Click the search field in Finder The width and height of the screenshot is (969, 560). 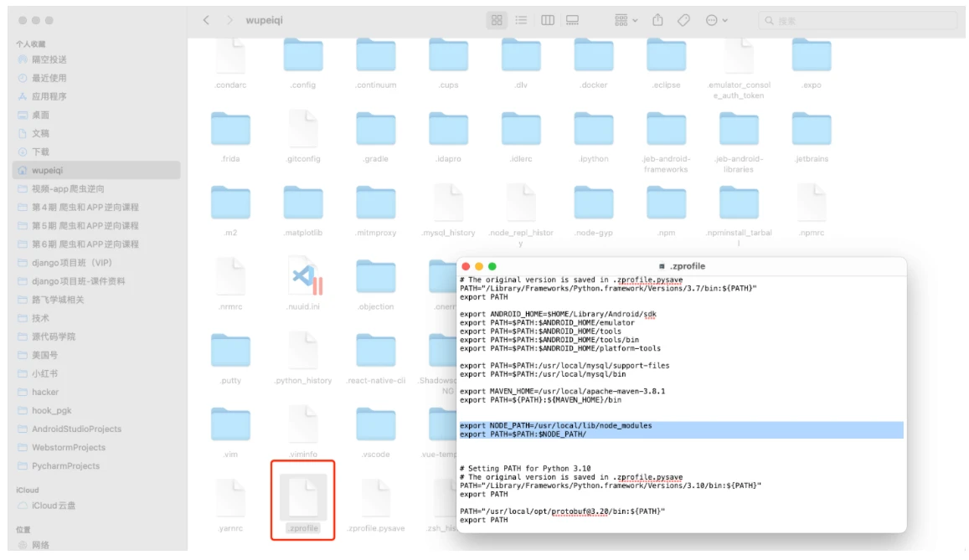(x=854, y=20)
